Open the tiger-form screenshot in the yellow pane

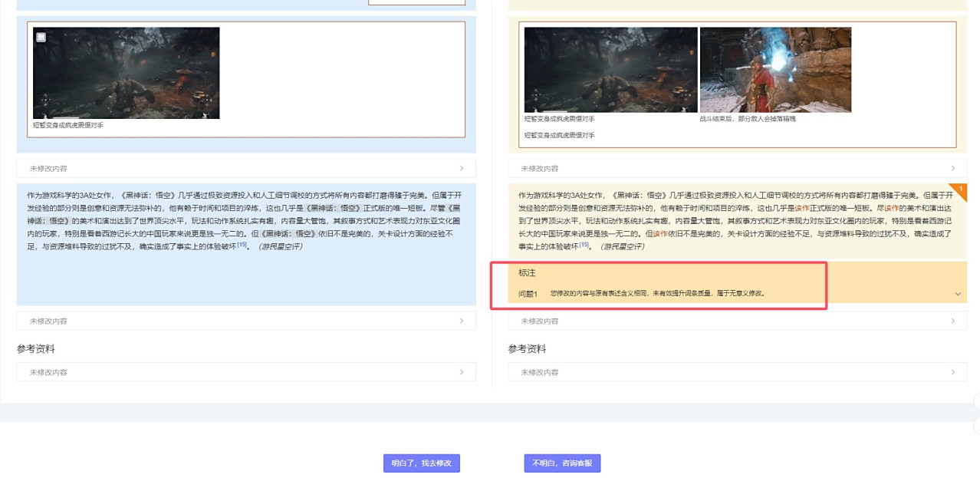[610, 70]
